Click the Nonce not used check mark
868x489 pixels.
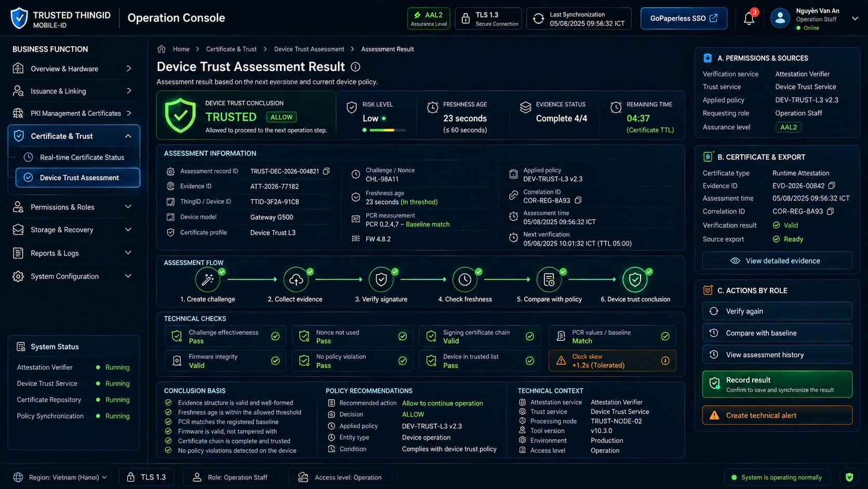pos(403,336)
